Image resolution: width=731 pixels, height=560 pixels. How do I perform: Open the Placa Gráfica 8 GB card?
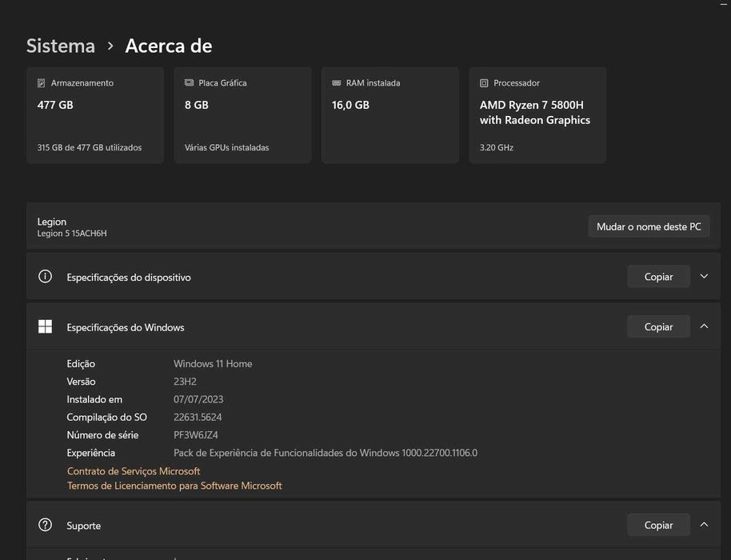pyautogui.click(x=242, y=115)
